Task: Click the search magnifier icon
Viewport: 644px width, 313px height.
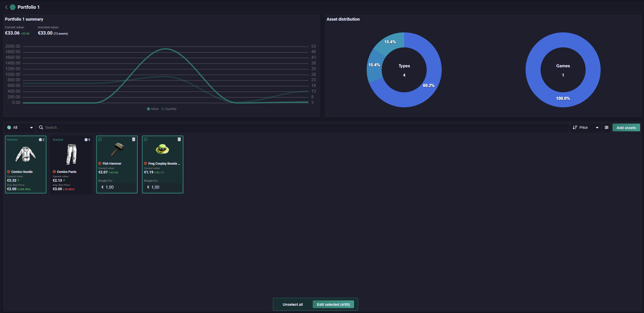Action: click(41, 127)
